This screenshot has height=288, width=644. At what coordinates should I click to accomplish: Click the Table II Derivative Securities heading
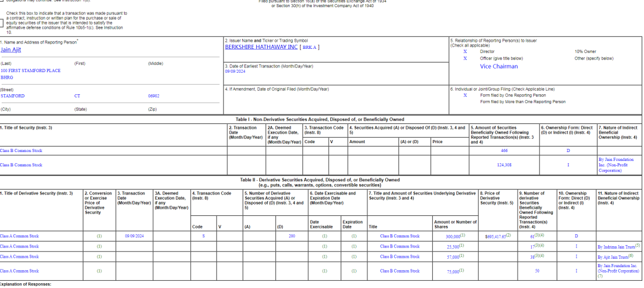tap(320, 180)
